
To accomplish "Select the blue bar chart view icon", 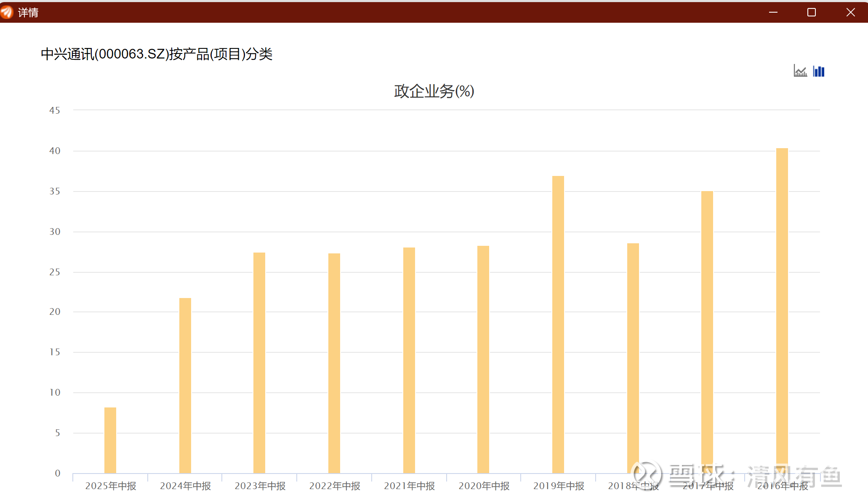I will tap(819, 71).
